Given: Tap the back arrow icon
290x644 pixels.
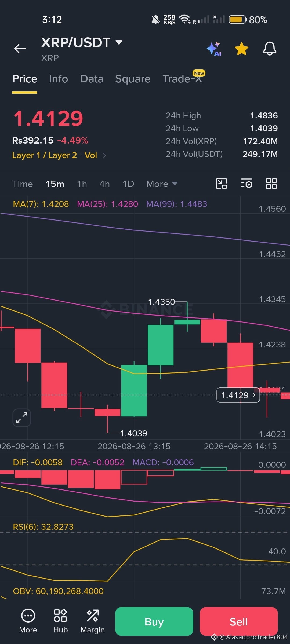Looking at the screenshot, I should [20, 49].
